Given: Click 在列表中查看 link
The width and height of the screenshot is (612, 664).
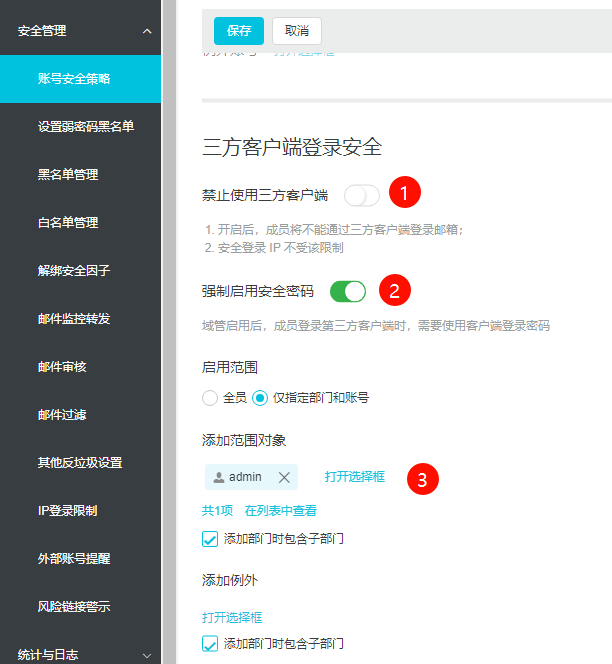Looking at the screenshot, I should pyautogui.click(x=280, y=511).
